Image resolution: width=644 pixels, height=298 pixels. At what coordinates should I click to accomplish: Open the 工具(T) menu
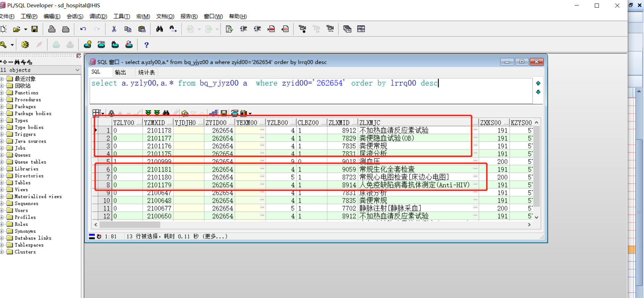pos(122,16)
